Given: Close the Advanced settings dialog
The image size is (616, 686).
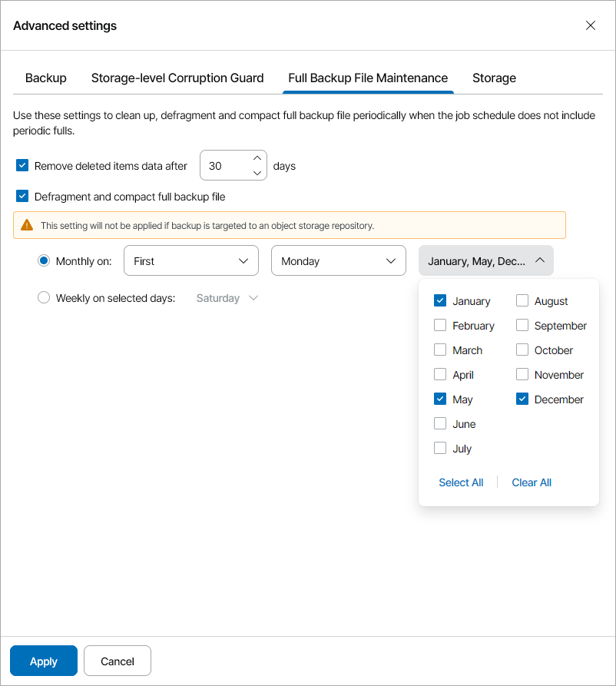Looking at the screenshot, I should (x=590, y=25).
